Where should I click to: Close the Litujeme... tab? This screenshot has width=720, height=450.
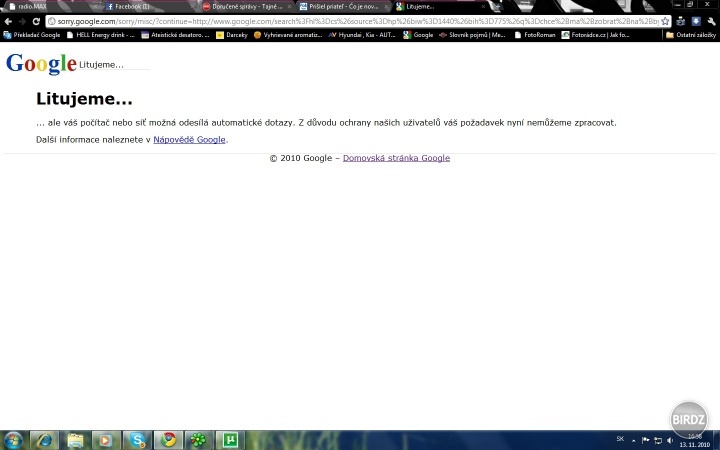pyautogui.click(x=483, y=6)
